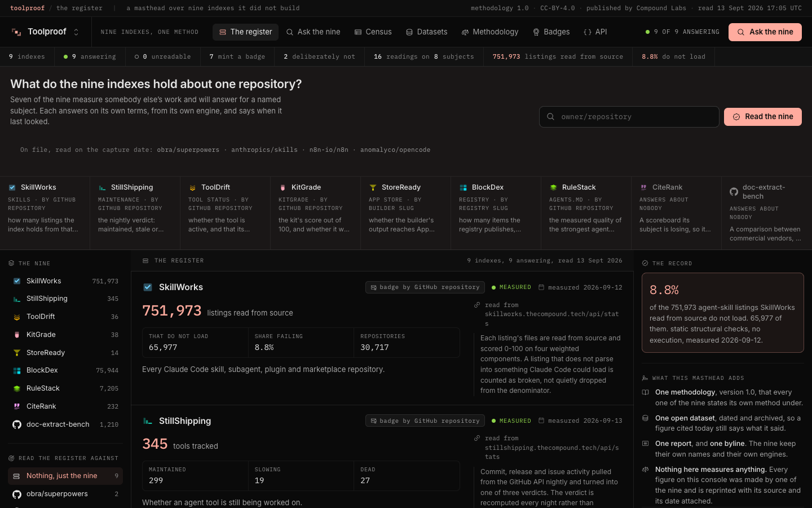Open the n8n-io/n8n on-file link
Screen dimensions: 812x508
tap(329, 150)
